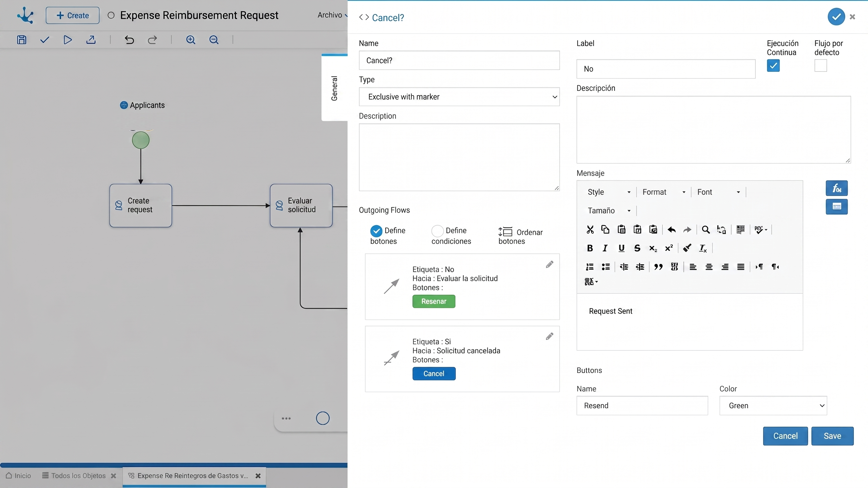Click the Create button in the header
Image resolution: width=868 pixels, height=488 pixels.
coord(72,15)
